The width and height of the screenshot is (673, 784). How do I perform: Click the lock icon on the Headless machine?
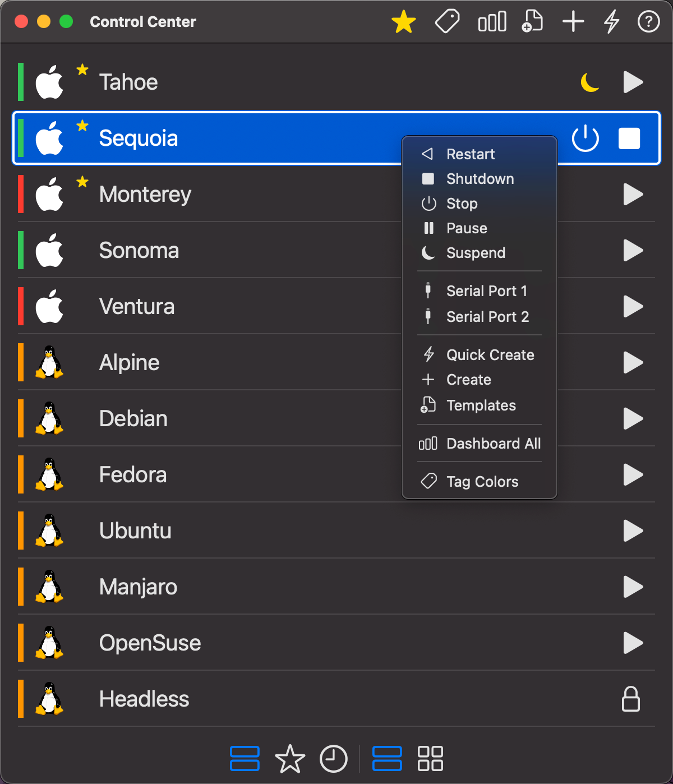(630, 699)
